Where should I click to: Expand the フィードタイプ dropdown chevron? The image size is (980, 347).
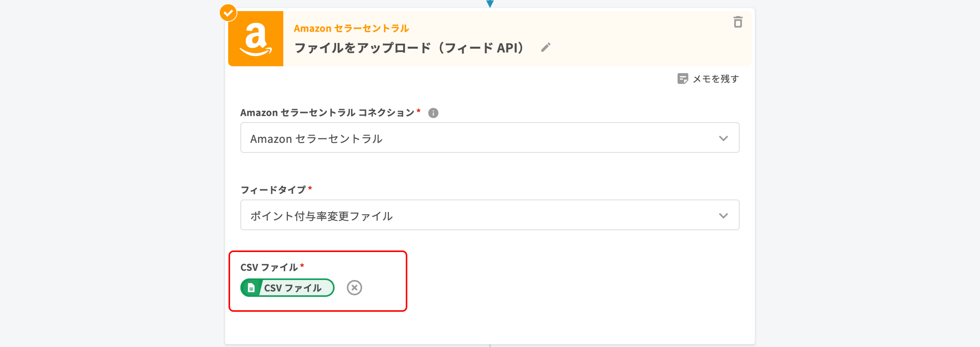click(723, 215)
